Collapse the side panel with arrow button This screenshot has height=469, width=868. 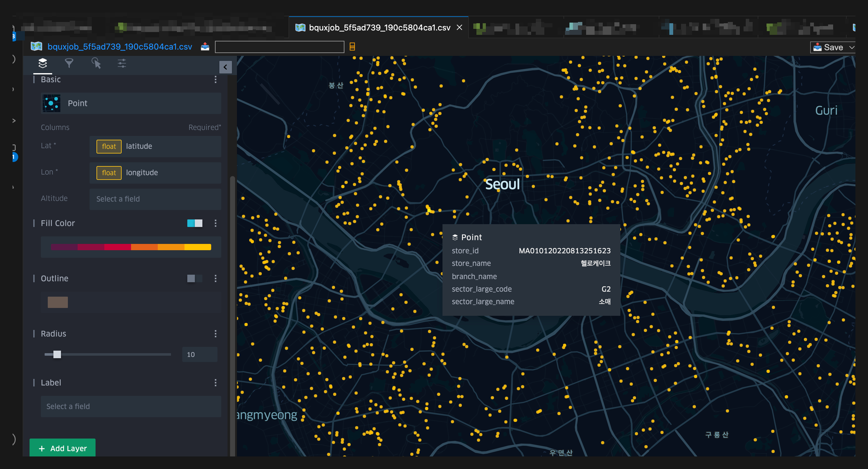click(x=225, y=67)
